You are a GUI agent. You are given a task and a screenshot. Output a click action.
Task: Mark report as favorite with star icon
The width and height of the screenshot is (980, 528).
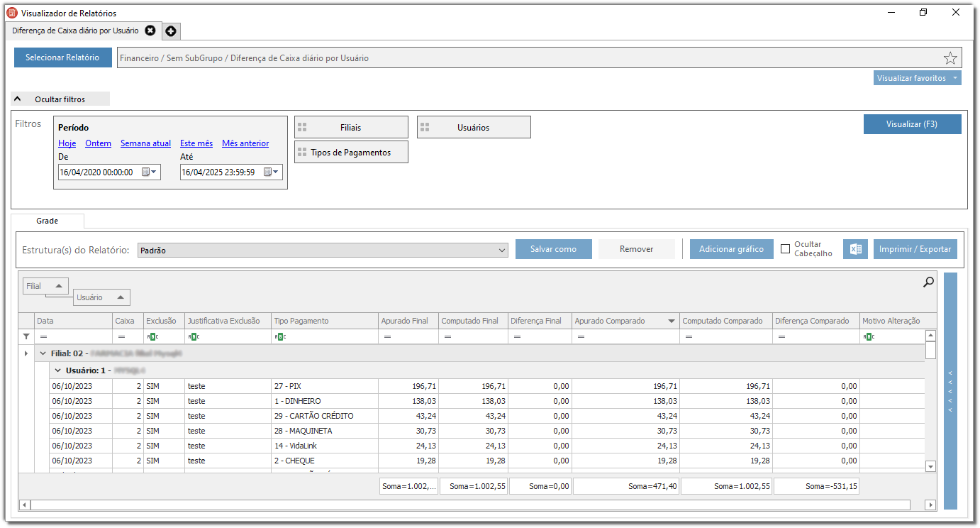coord(950,58)
